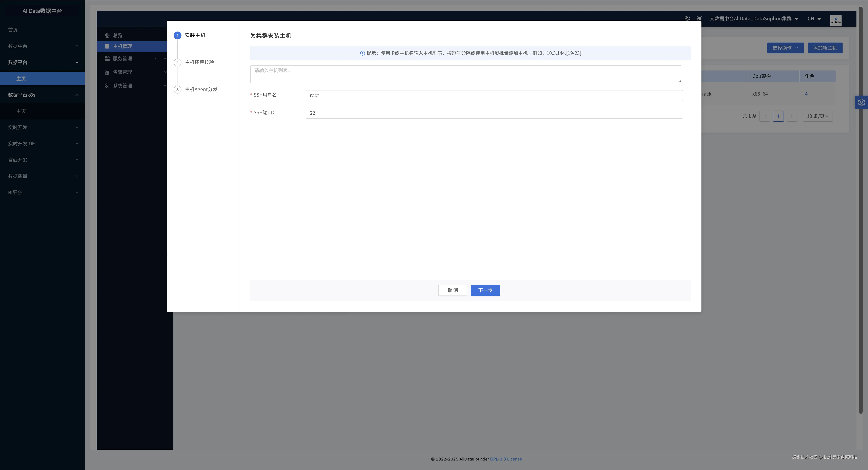Click the 取消 cancel button
The image size is (868, 470).
point(452,290)
